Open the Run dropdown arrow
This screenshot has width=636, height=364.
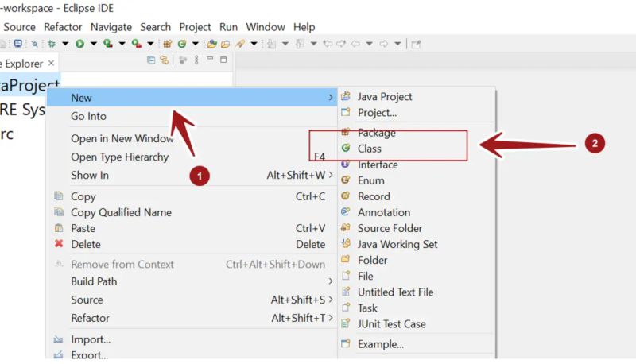point(94,44)
